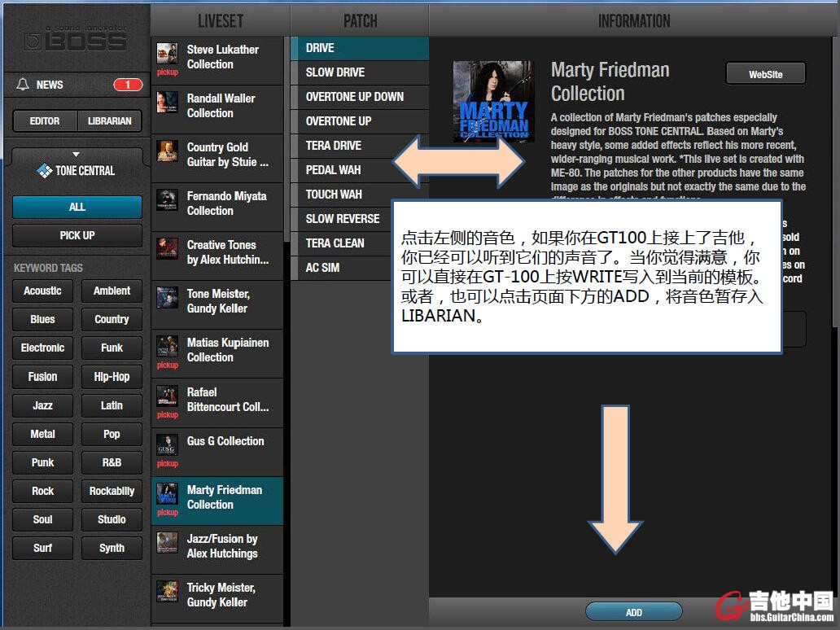Toggle the PICK UP filter
Image resolution: width=840 pixels, height=630 pixels.
pyautogui.click(x=77, y=235)
